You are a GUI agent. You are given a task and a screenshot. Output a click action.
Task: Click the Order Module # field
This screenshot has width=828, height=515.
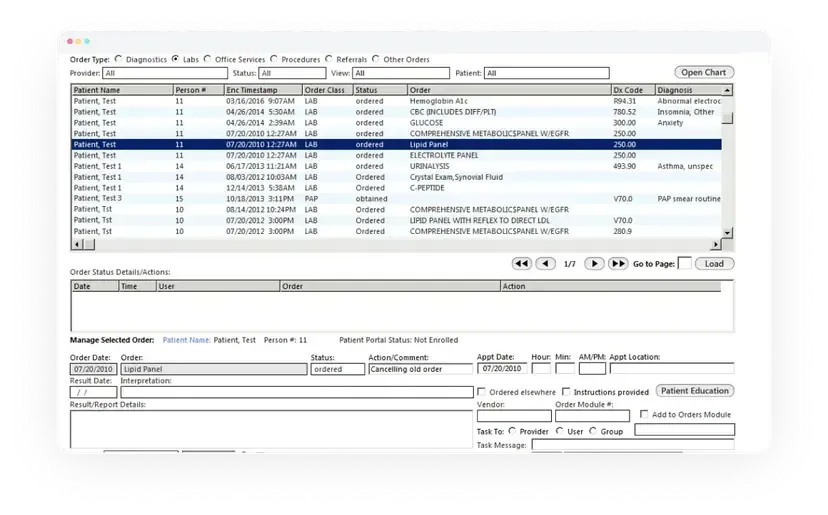[x=592, y=416]
